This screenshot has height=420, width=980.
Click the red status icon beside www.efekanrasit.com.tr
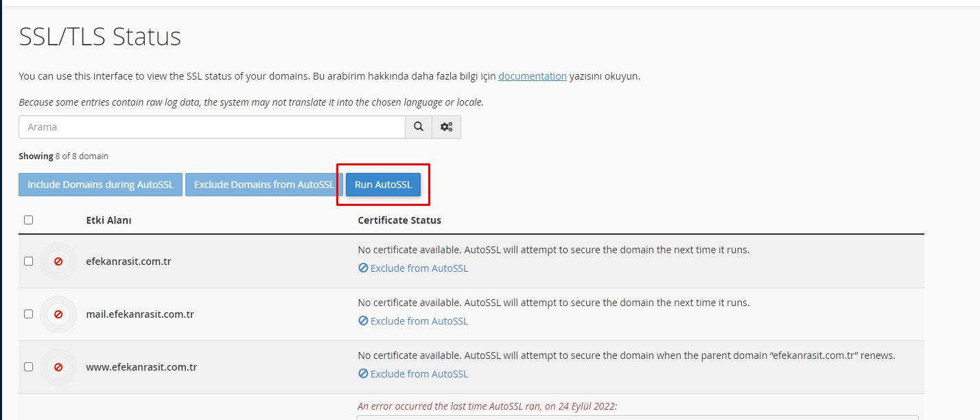58,366
